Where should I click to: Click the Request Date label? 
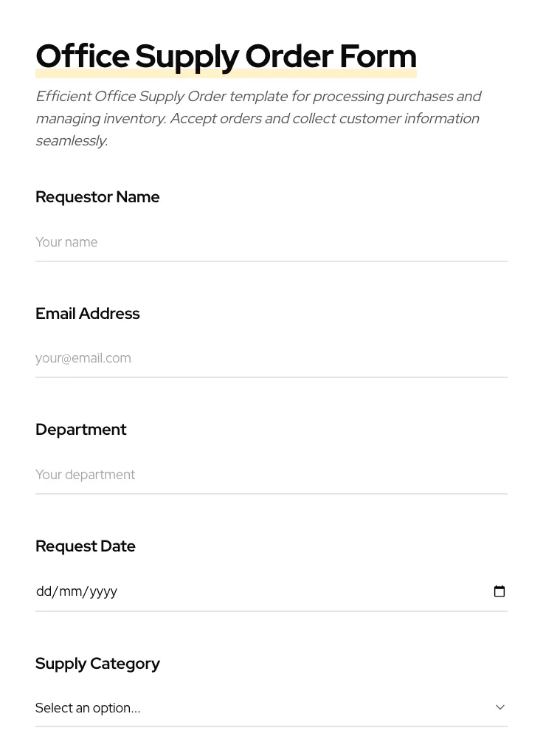click(86, 546)
